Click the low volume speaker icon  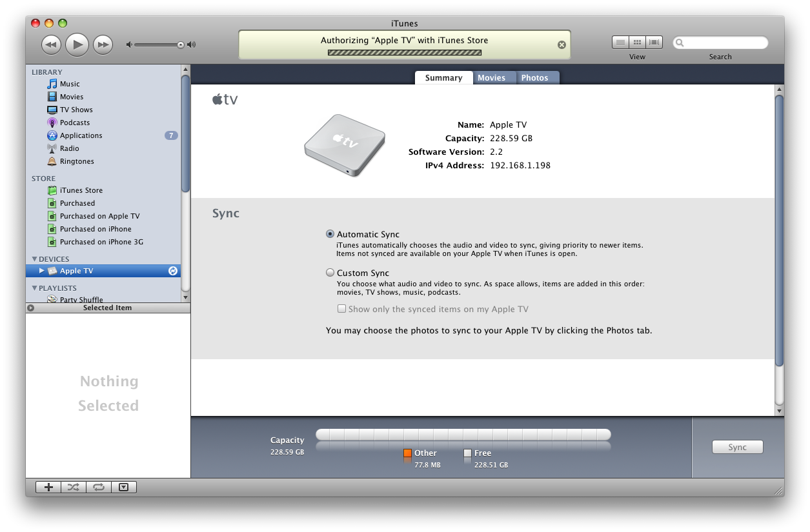click(129, 44)
